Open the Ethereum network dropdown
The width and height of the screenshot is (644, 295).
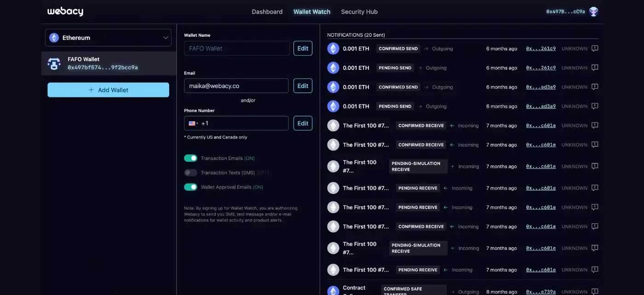pyautogui.click(x=108, y=38)
